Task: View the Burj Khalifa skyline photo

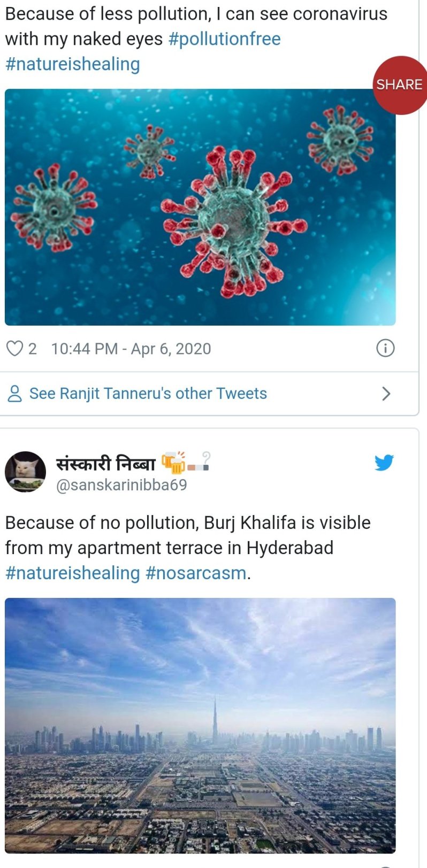Action: click(200, 725)
